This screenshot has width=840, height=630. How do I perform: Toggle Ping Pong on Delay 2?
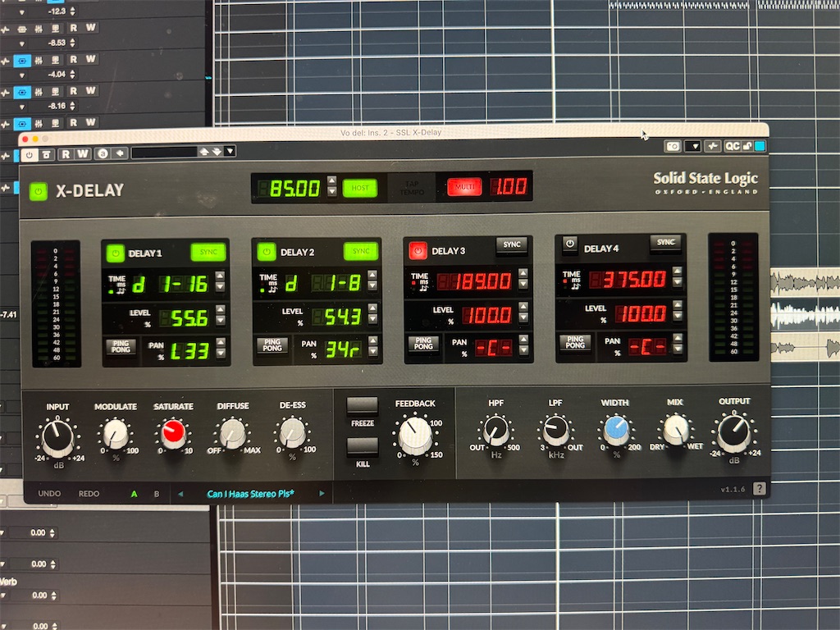272,345
